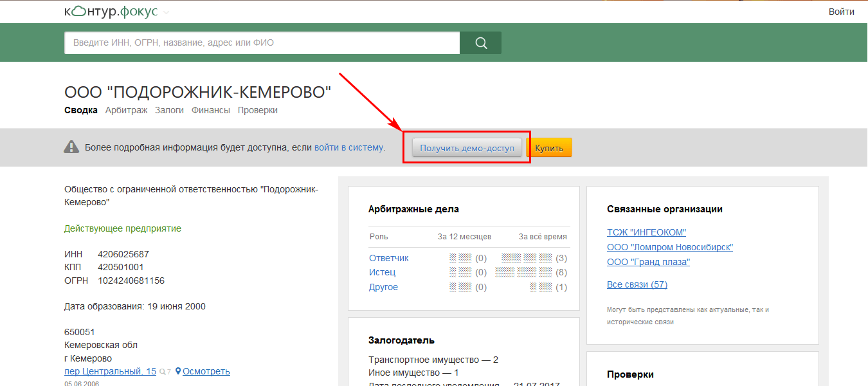Click the Проверки card heading
This screenshot has height=386, width=868.
pyautogui.click(x=630, y=374)
